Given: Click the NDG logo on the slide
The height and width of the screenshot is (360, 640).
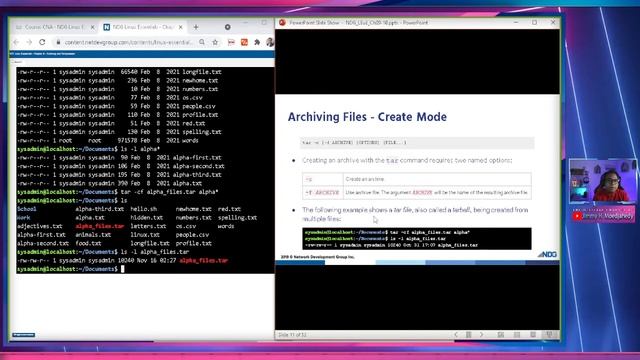Looking at the screenshot, I should coord(547,254).
